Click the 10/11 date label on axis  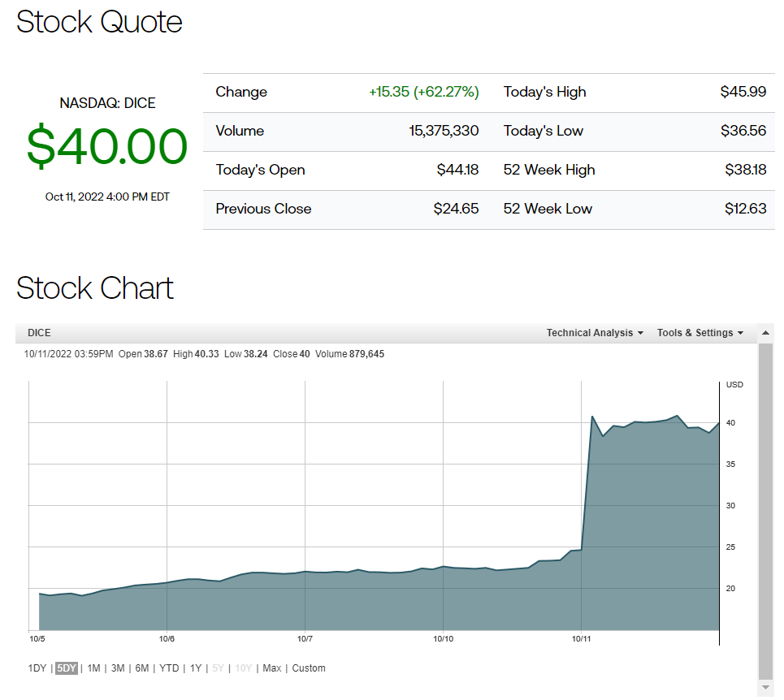(x=582, y=639)
